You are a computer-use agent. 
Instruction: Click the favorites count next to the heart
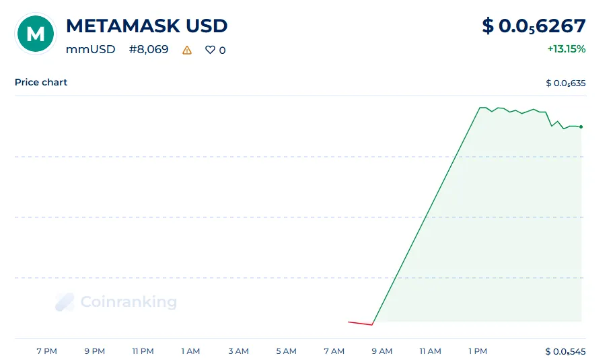(223, 50)
